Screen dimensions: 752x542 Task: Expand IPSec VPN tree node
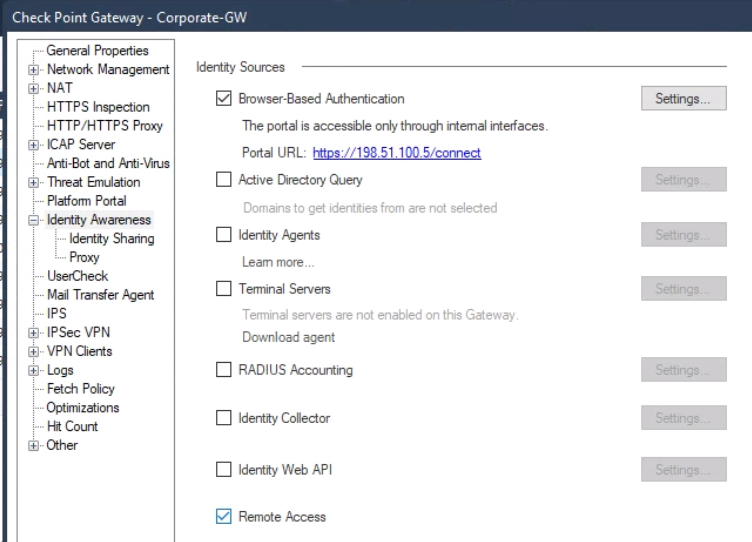(x=33, y=332)
